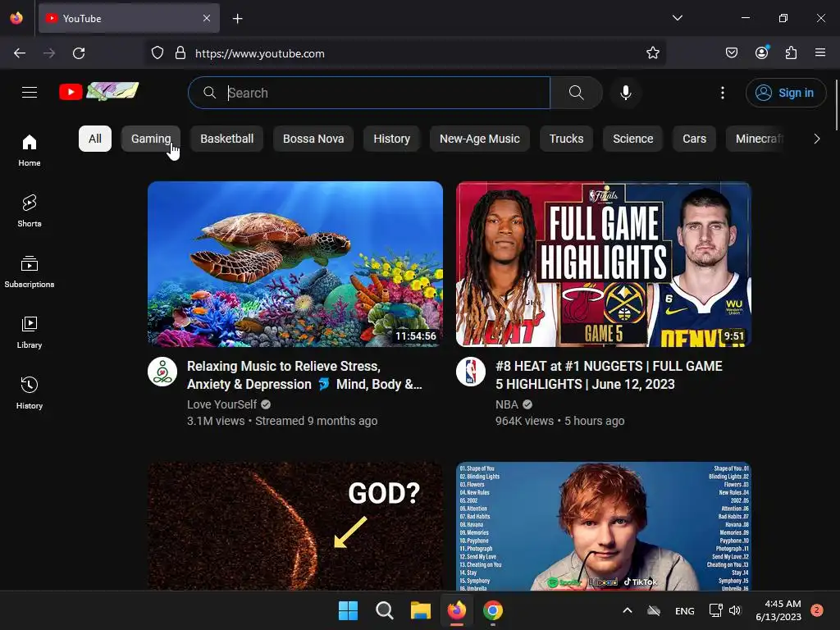Open Firefox application menu

click(x=820, y=52)
